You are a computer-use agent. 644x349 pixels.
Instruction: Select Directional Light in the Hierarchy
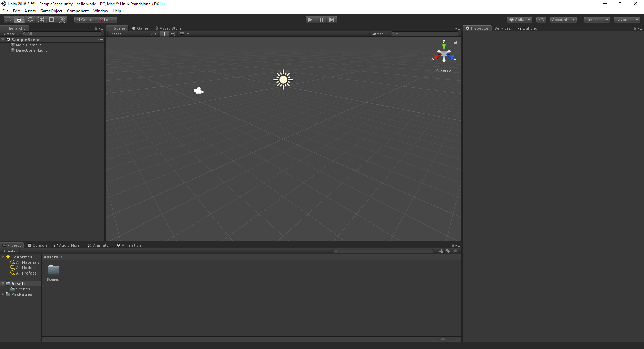click(x=32, y=50)
